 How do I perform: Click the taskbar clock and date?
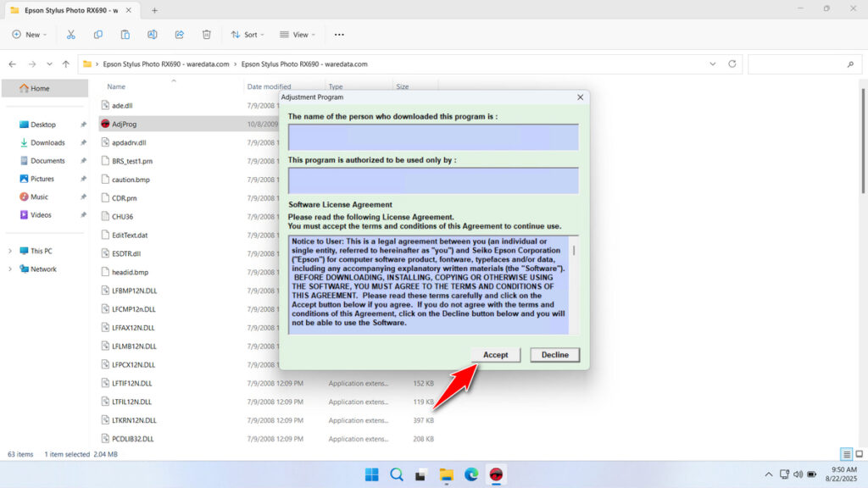841,474
